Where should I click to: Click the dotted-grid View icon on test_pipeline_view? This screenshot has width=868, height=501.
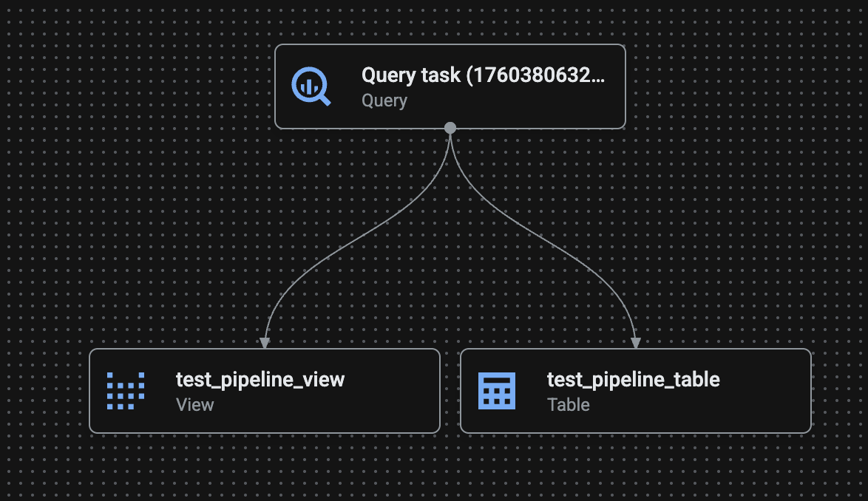coord(124,390)
